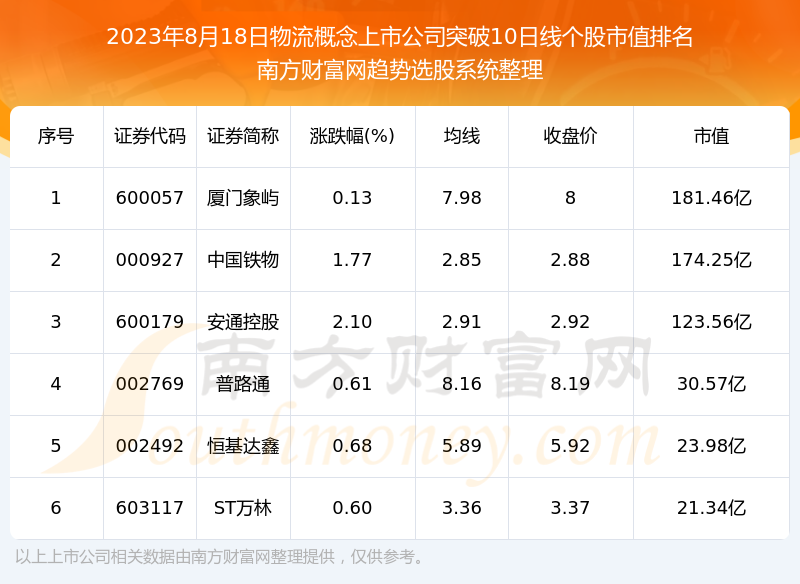
Task: Click rank number 6 in ST万林 row
Action: pos(56,508)
